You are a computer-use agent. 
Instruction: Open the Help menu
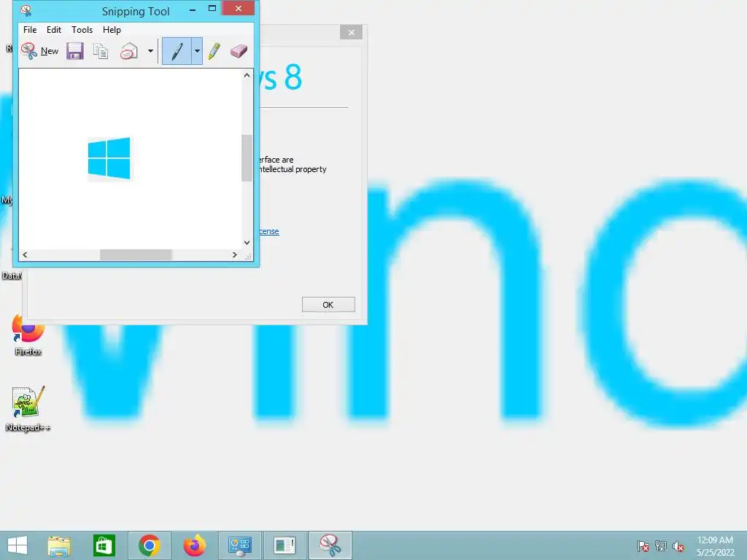pyautogui.click(x=112, y=29)
